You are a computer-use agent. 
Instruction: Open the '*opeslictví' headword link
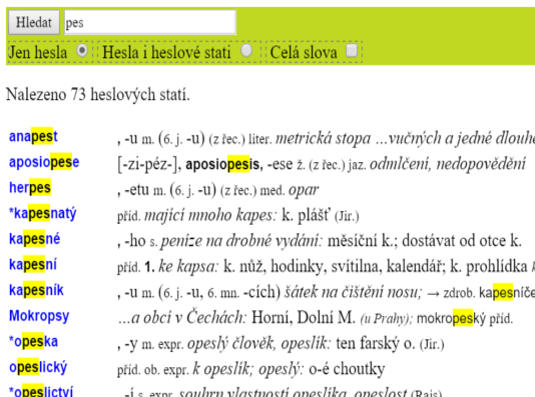(41, 391)
